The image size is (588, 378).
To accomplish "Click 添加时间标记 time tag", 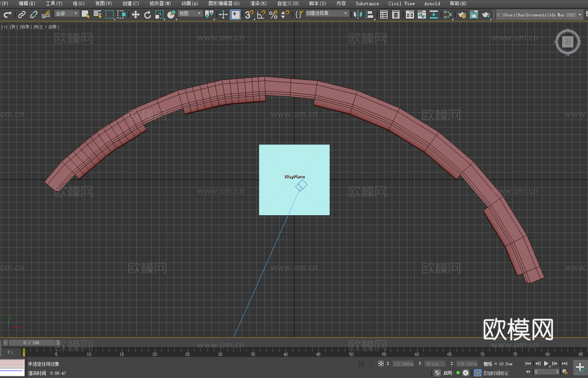I will tap(495, 373).
